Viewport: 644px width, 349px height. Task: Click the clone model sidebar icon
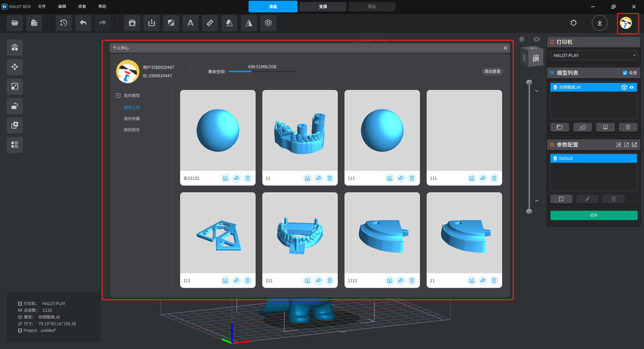pos(15,125)
